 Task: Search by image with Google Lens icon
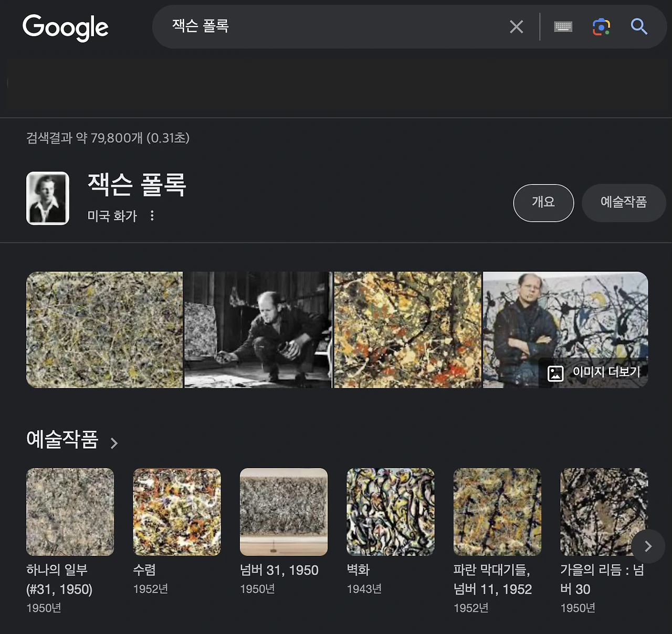(601, 27)
